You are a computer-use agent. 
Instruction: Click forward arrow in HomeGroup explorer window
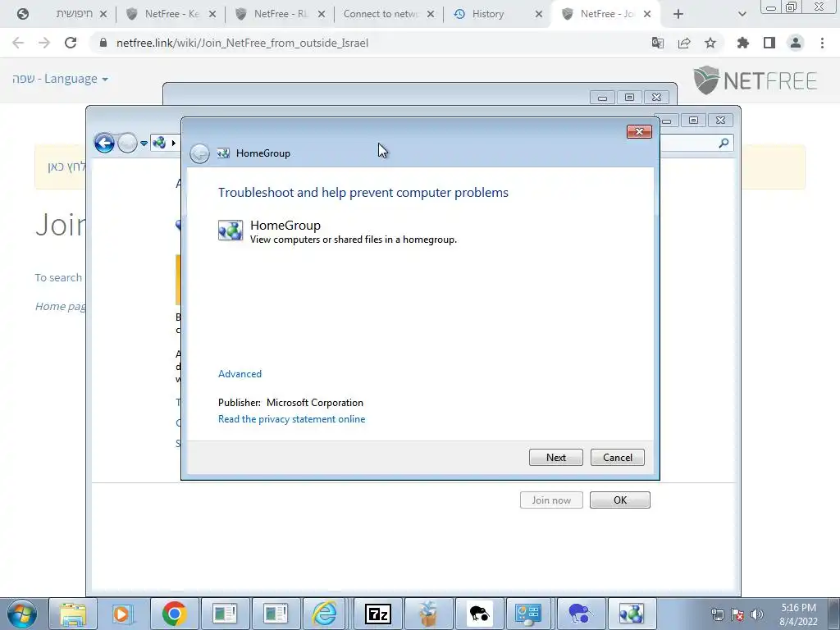[127, 143]
